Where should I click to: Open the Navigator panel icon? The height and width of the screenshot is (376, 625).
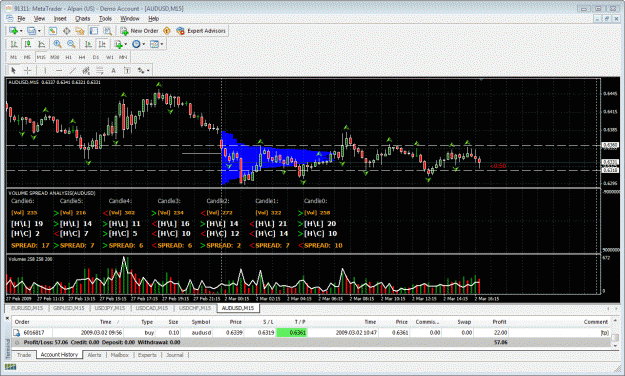point(80,31)
